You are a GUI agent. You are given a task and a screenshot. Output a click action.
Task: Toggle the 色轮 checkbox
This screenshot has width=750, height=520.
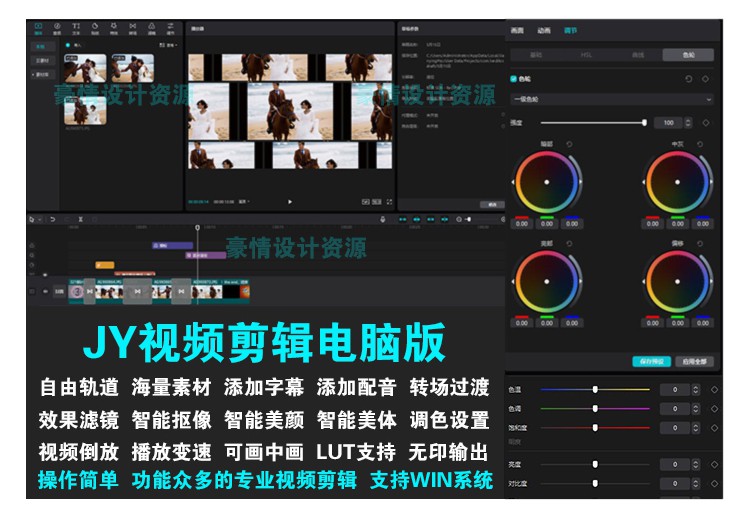pos(514,78)
